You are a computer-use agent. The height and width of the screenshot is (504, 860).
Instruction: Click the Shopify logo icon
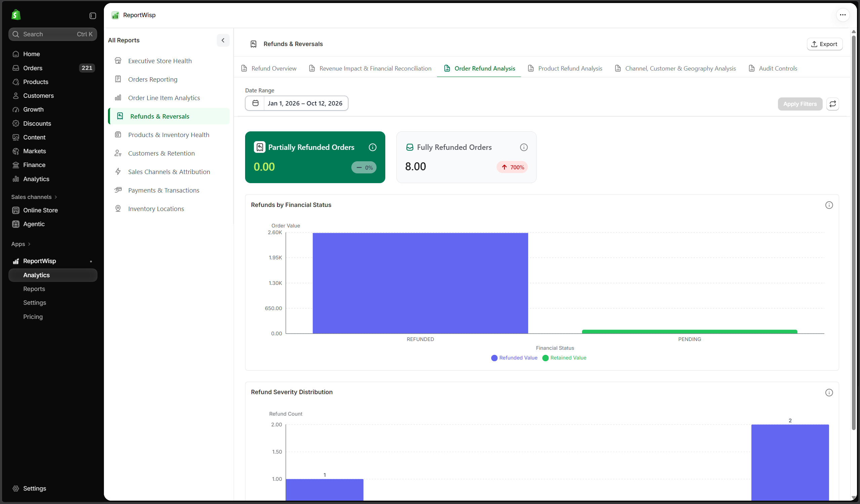coord(16,15)
